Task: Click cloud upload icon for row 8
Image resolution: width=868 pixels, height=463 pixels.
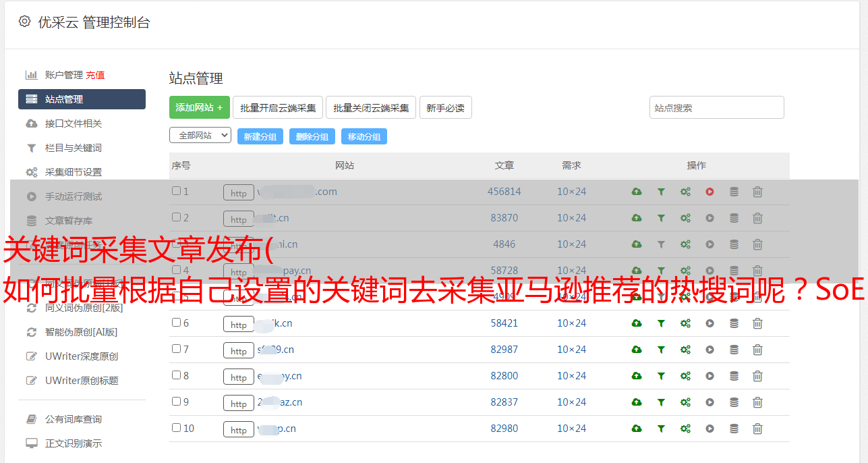Action: 637,376
